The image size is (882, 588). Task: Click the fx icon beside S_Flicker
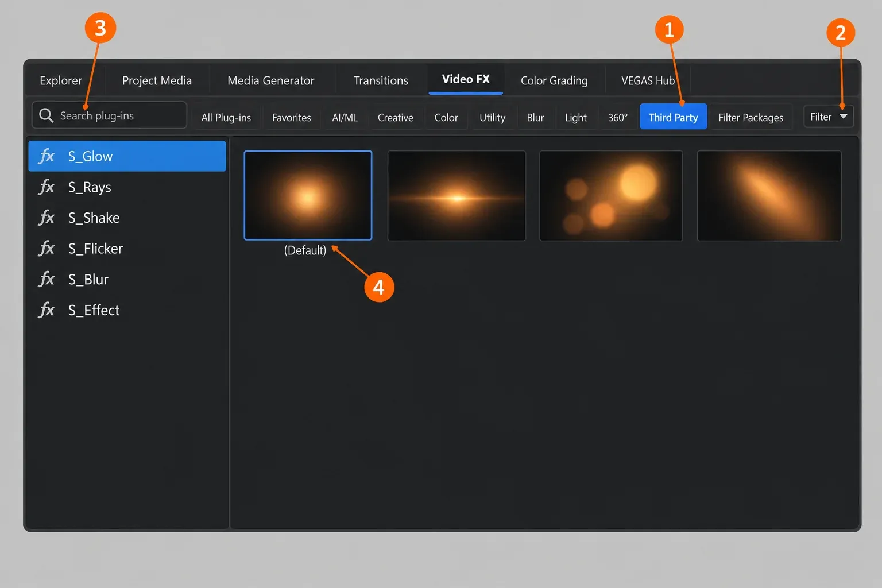[47, 249]
